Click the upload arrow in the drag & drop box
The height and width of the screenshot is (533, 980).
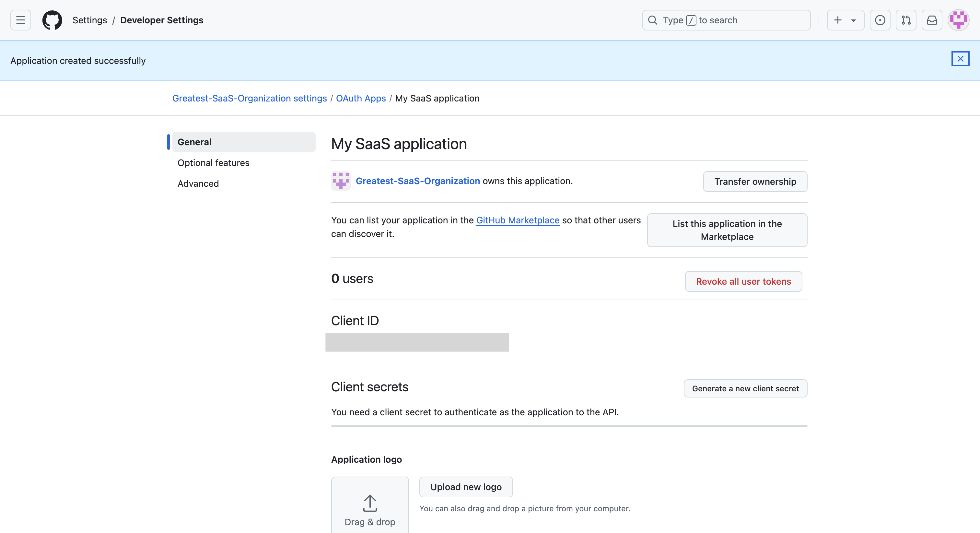[x=370, y=503]
